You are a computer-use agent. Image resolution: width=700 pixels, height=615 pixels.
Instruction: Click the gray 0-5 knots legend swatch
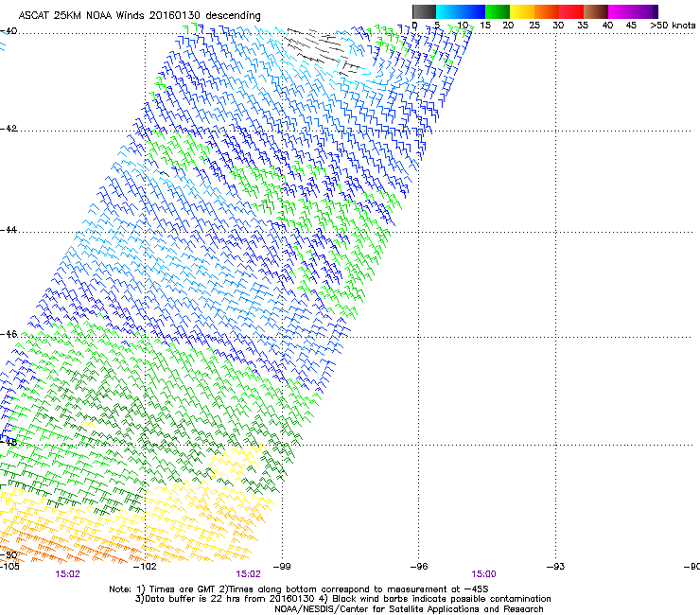coord(424,11)
